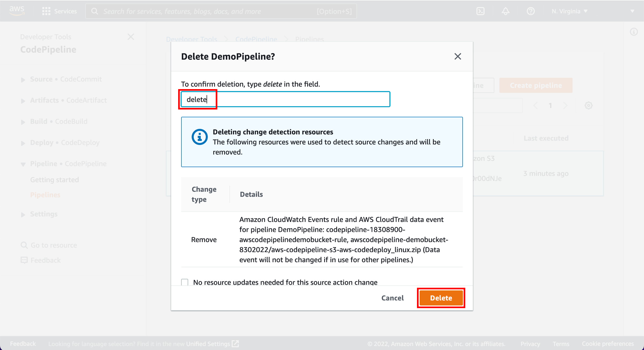
Task: Click the AWS logo in the top bar
Action: click(x=17, y=11)
